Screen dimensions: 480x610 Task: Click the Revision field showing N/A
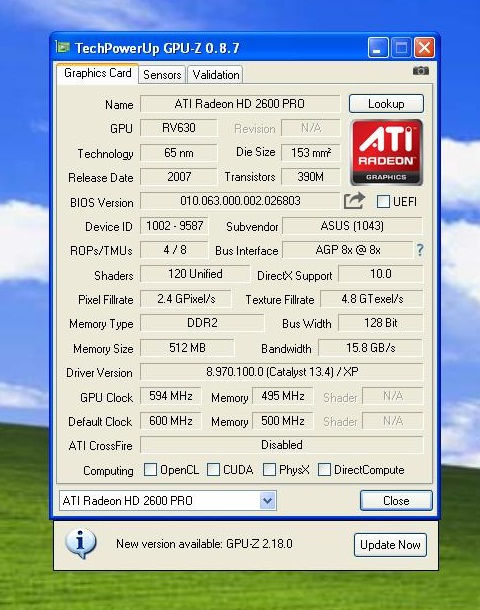click(x=311, y=128)
